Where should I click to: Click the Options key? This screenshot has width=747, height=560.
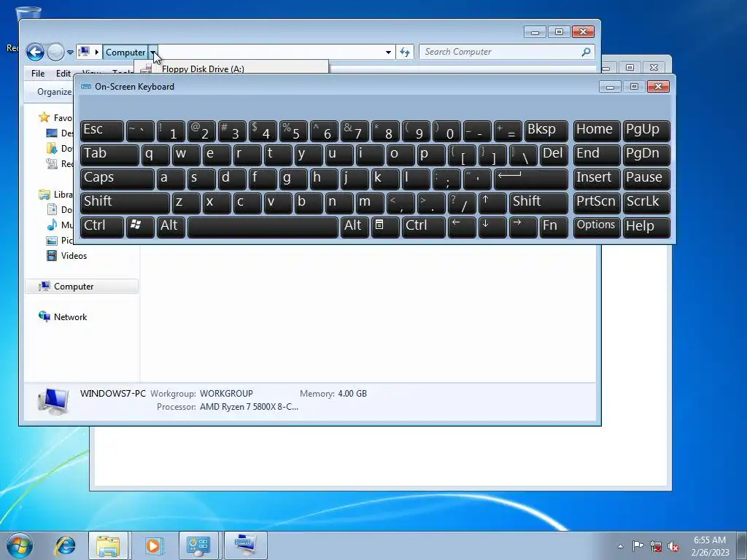pos(597,227)
